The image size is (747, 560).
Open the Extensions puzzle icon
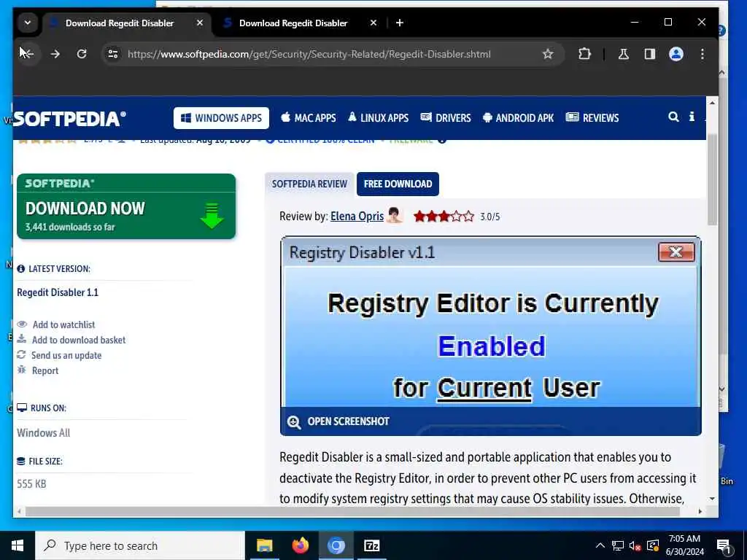point(584,54)
